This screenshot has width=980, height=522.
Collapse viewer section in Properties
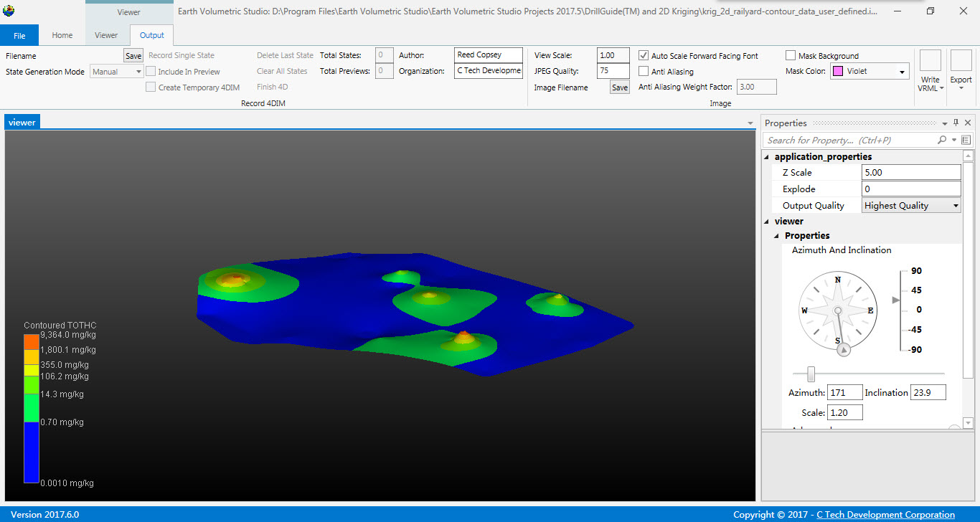click(767, 221)
